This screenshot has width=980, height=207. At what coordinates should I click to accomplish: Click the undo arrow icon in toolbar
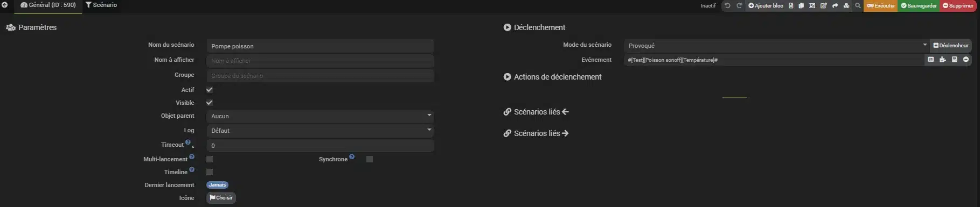click(x=727, y=6)
